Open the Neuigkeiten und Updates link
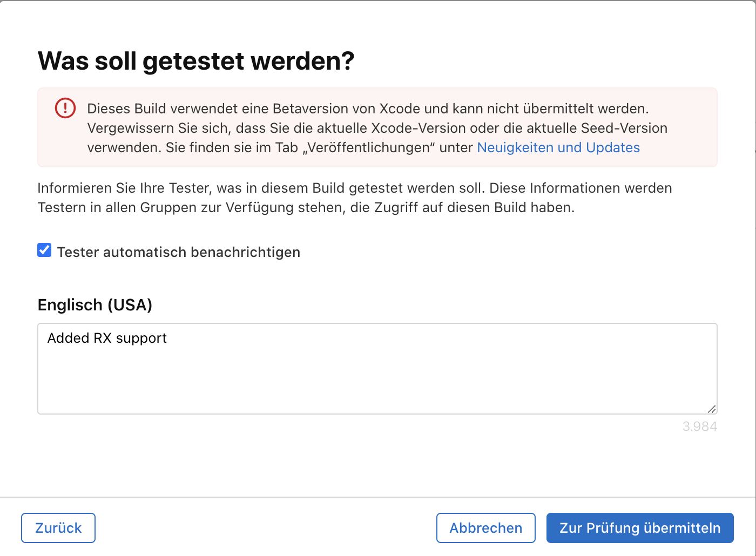 click(558, 147)
